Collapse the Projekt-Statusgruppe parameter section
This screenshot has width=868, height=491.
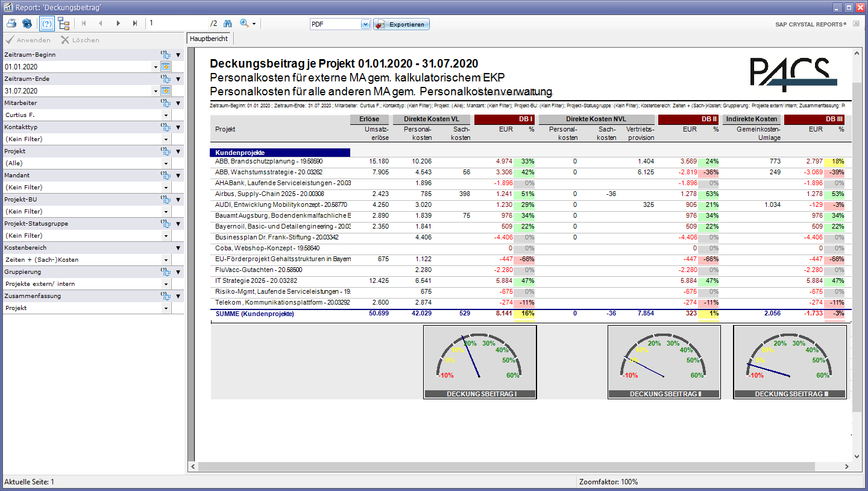(x=178, y=224)
